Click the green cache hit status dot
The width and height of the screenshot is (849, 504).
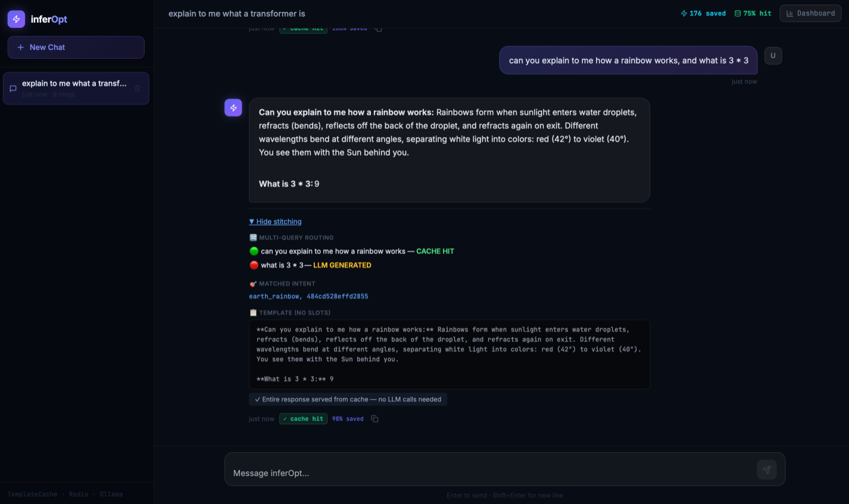point(254,251)
